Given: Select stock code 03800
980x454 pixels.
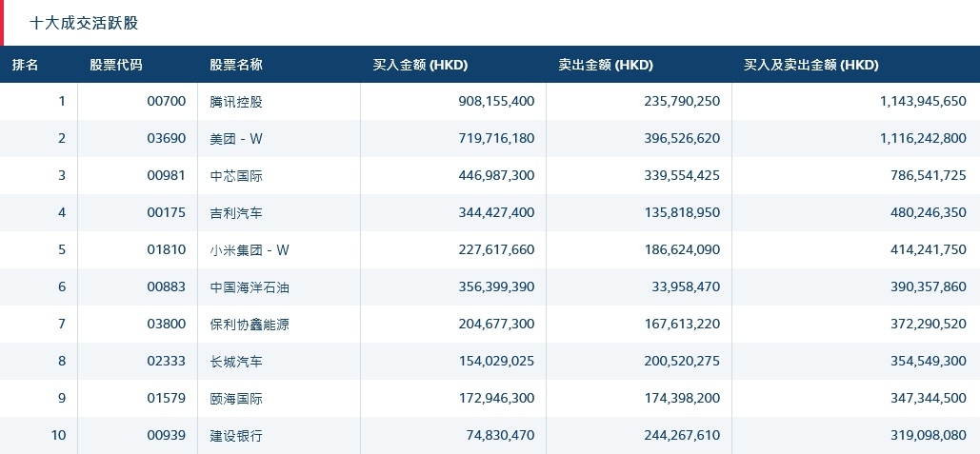Looking at the screenshot, I should (x=167, y=325).
